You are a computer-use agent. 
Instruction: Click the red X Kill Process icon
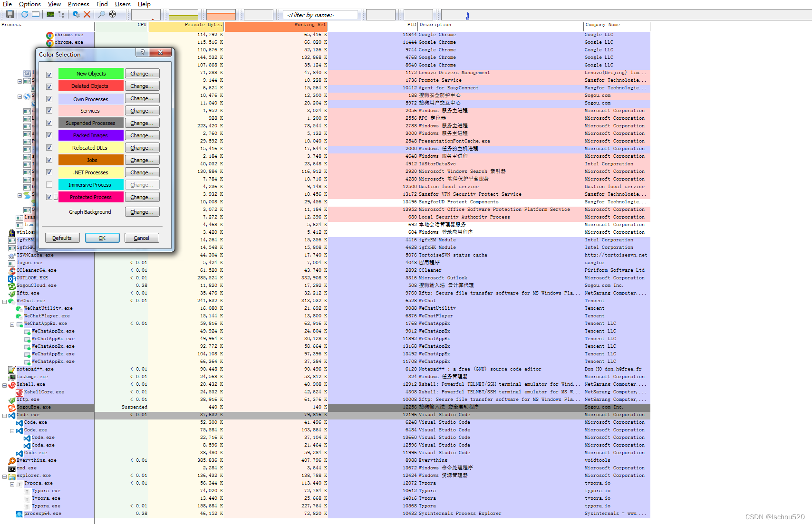pos(87,14)
